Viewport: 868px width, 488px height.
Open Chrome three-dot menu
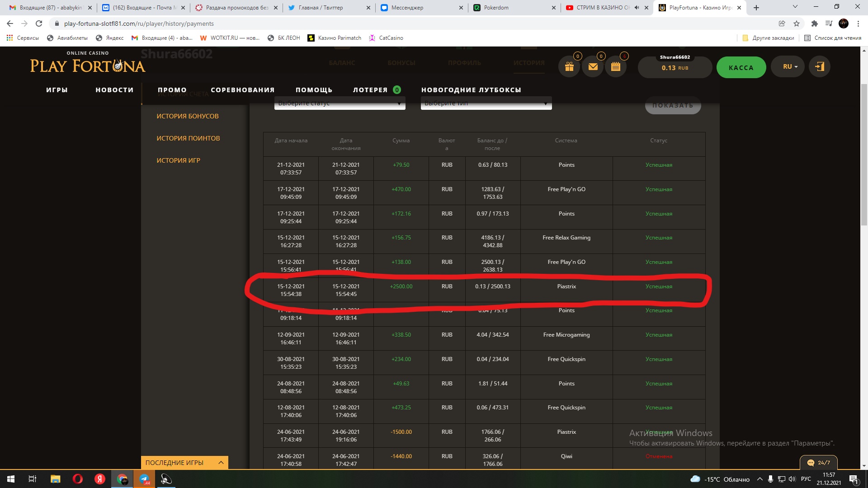point(858,23)
